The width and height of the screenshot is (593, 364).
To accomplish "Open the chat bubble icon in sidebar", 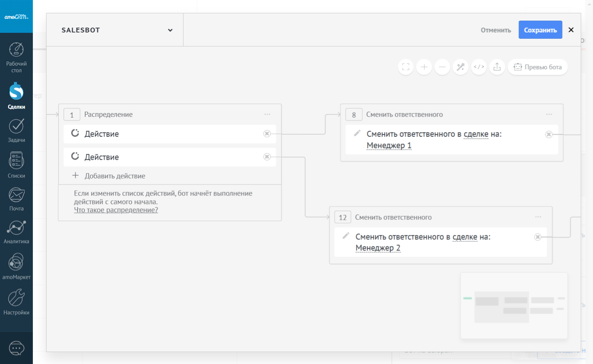I will 16,348.
